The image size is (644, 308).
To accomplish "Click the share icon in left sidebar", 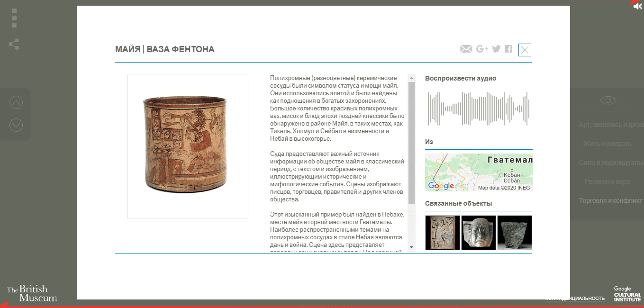I will coord(14,45).
